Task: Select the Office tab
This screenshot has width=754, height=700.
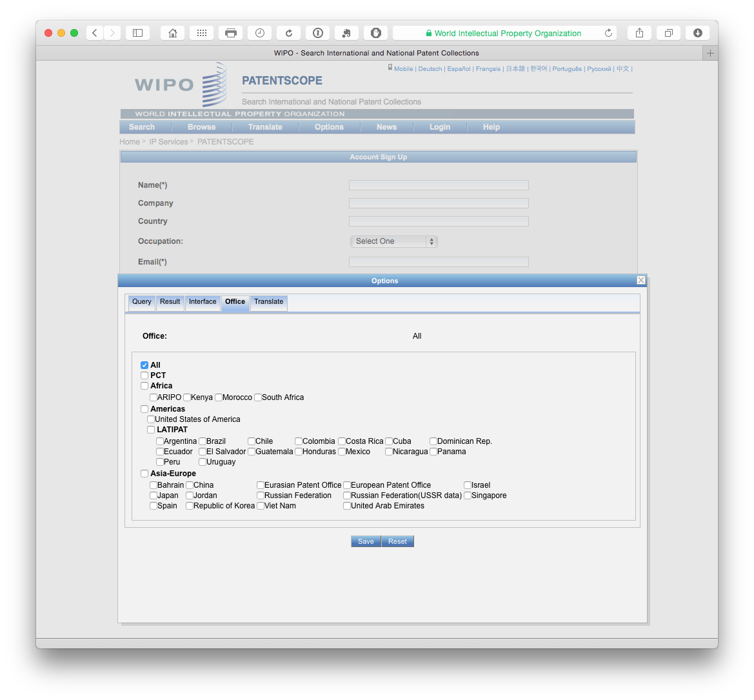Action: click(235, 302)
